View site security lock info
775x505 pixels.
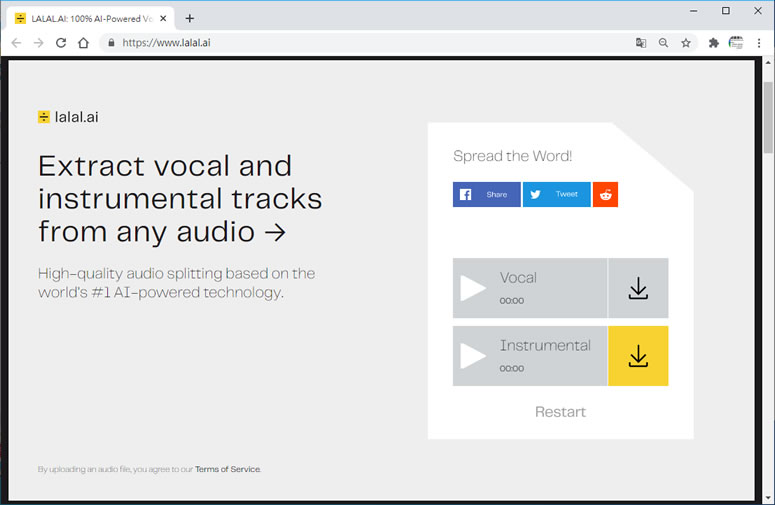click(x=111, y=43)
